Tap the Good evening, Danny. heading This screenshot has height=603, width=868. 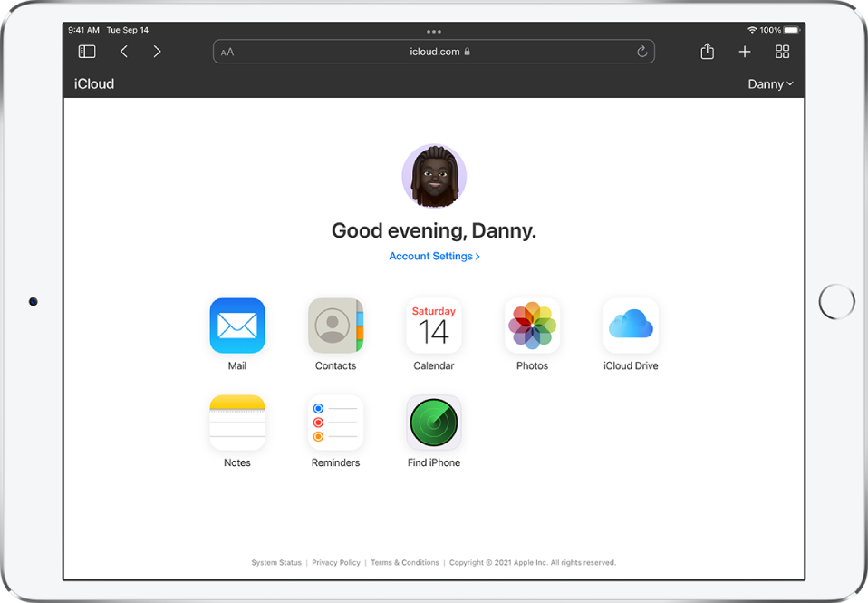[434, 230]
